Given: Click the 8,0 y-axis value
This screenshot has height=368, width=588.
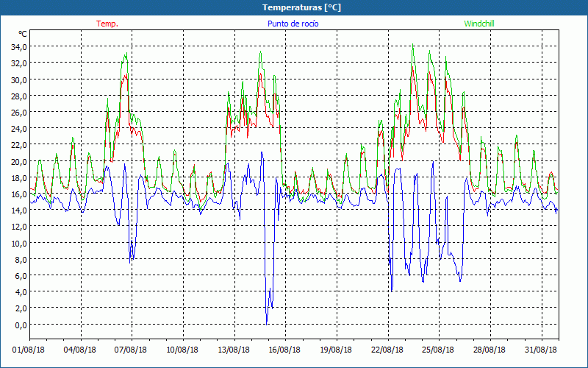Looking at the screenshot, I should (x=22, y=260).
